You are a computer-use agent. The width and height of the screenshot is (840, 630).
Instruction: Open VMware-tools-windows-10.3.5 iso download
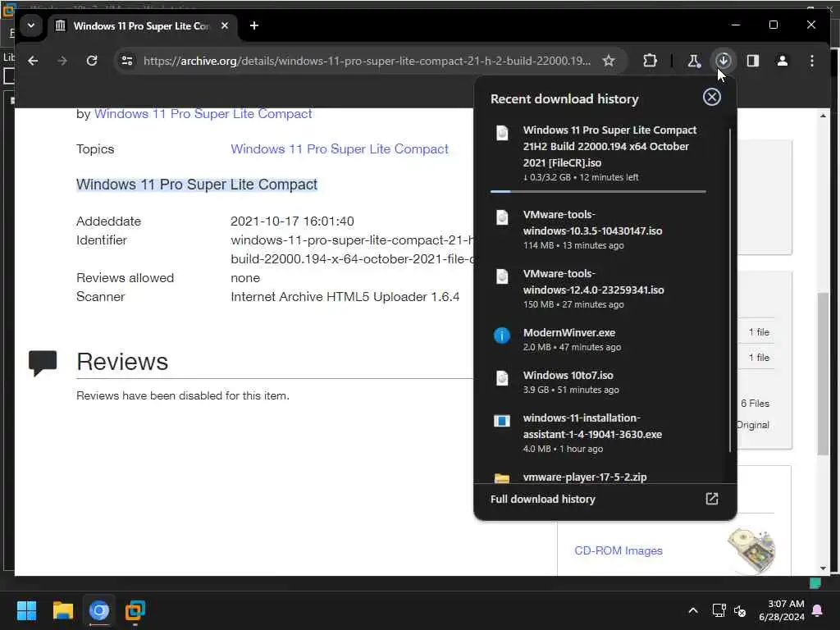pos(599,230)
